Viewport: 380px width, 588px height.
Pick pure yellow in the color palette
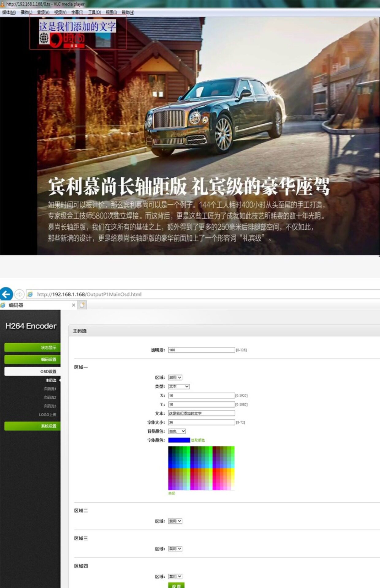tap(233, 470)
